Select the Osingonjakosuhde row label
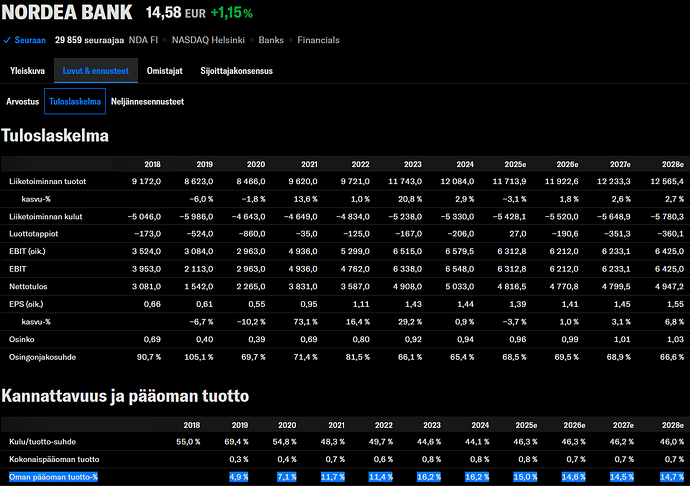Viewport: 690px width, 486px height. click(x=43, y=357)
